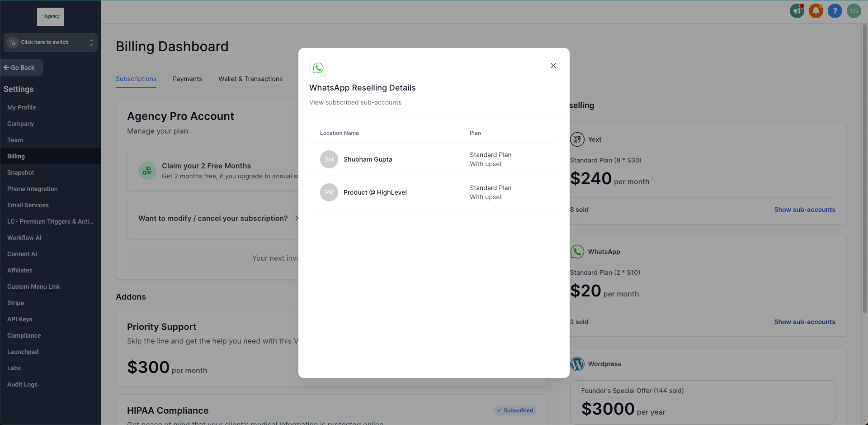
Task: Open the notifications bell icon
Action: tap(816, 11)
